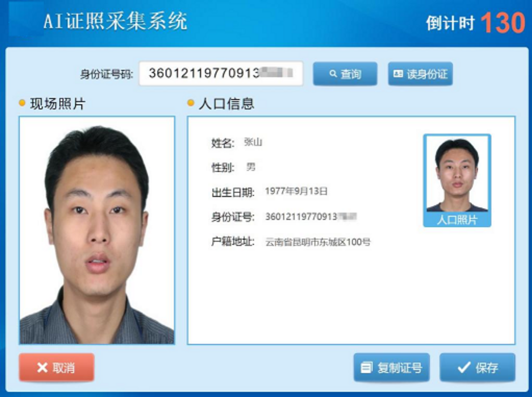
Task: Click the orange bullet beside 现场照片
Action: click(x=22, y=103)
